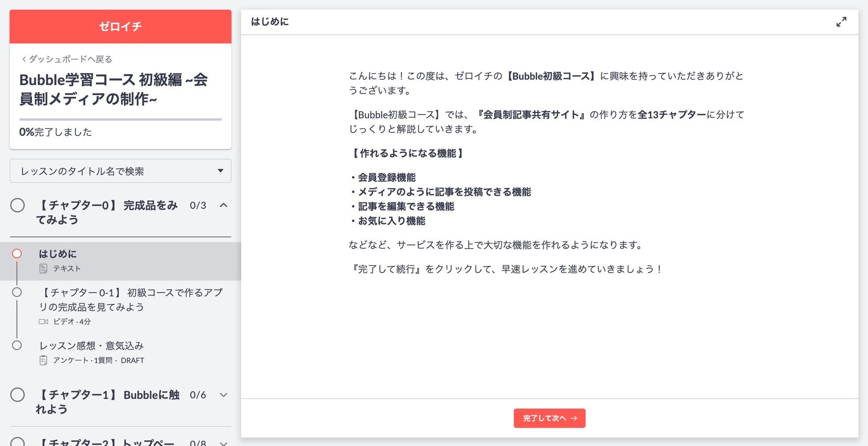
Task: Click the survey icon under レッスン感想
Action: pyautogui.click(x=43, y=360)
